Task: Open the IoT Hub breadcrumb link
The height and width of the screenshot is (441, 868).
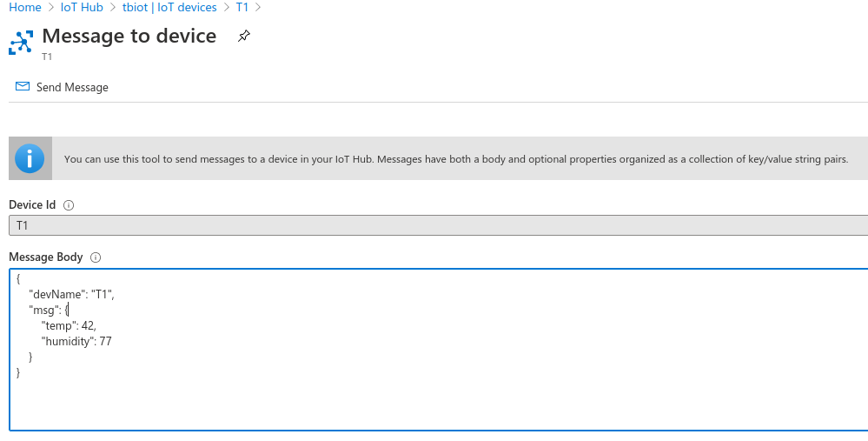Action: point(82,8)
